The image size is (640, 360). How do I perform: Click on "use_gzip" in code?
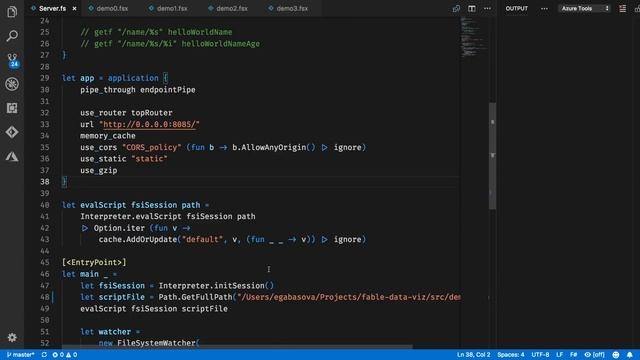click(99, 170)
